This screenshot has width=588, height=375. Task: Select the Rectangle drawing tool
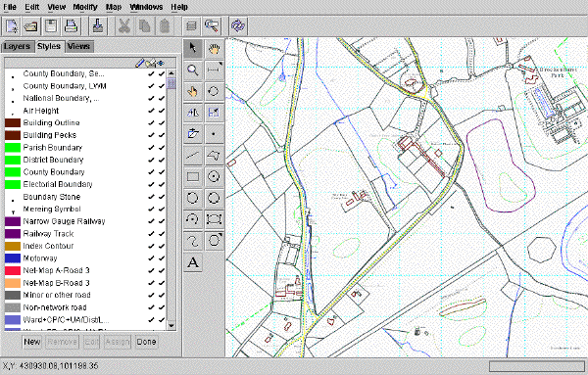tap(193, 176)
